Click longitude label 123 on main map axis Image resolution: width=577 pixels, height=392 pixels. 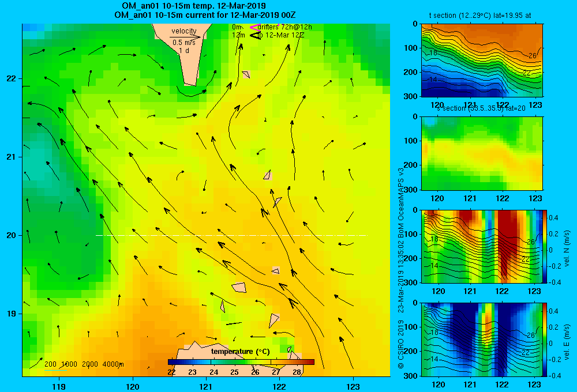point(353,386)
